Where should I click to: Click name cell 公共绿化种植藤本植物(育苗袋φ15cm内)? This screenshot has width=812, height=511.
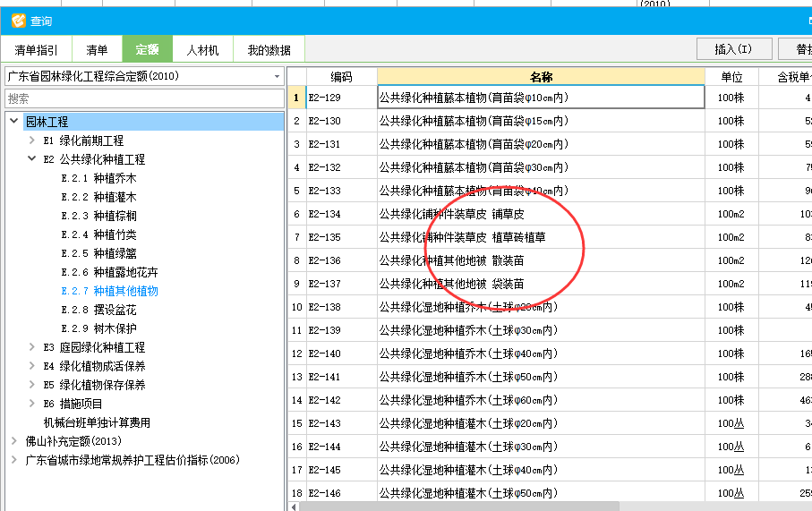pos(541,121)
